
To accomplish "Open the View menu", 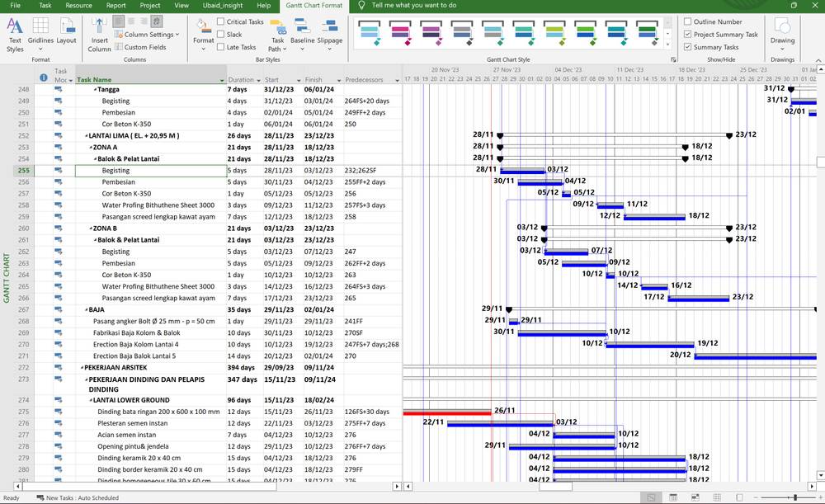I will coord(181,5).
